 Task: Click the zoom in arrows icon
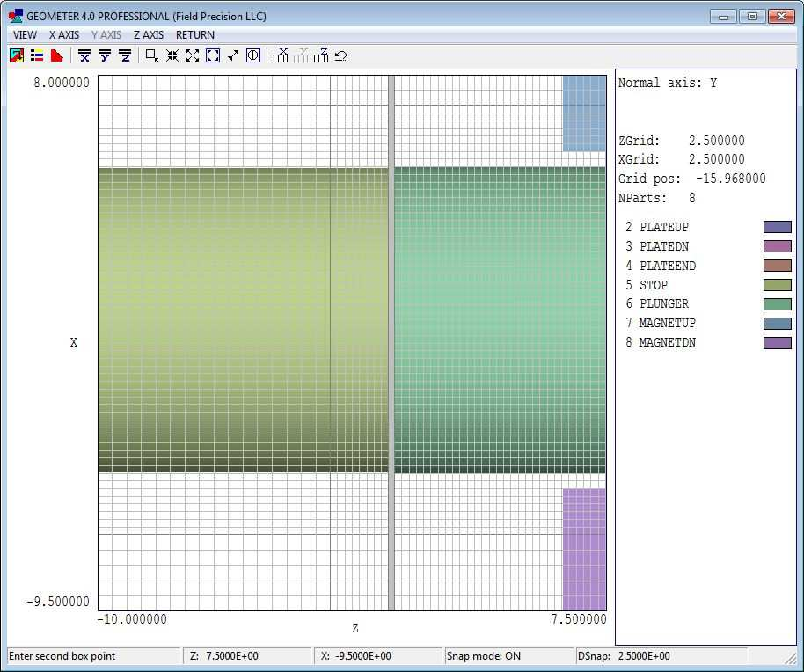[172, 55]
